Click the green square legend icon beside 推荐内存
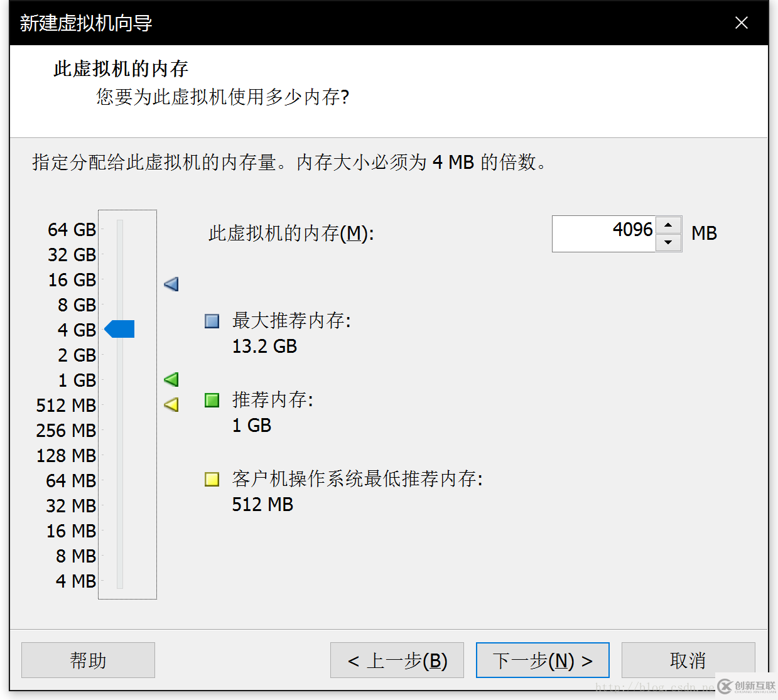Image resolution: width=778 pixels, height=700 pixels. click(212, 400)
